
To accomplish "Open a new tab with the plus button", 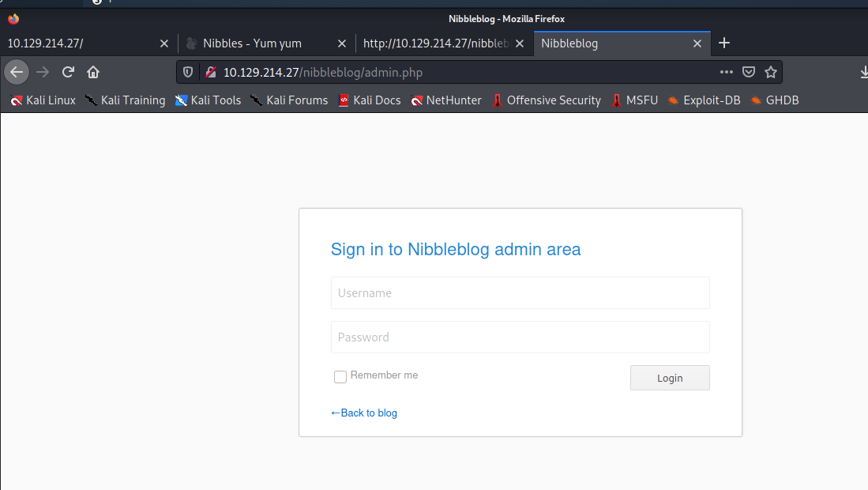I will [x=724, y=43].
